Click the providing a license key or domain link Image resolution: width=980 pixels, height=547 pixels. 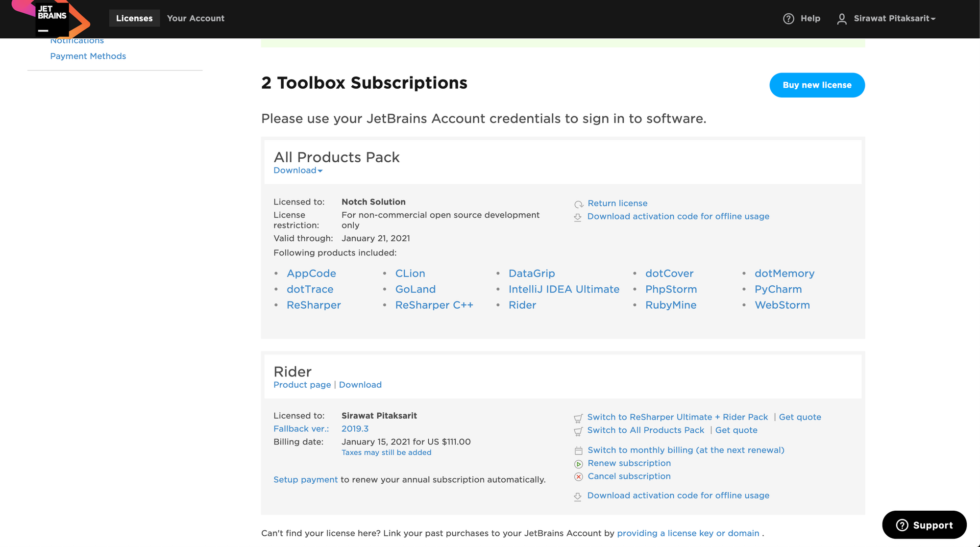686,532
